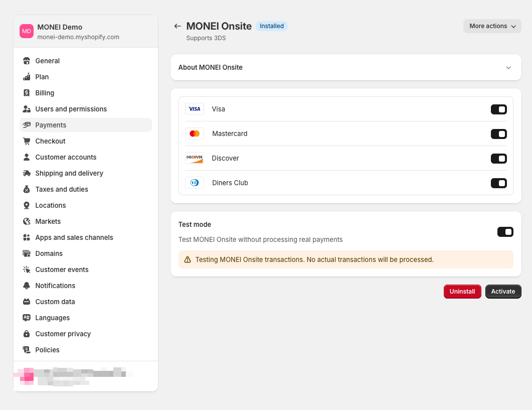Go to Billing settings

(86, 93)
